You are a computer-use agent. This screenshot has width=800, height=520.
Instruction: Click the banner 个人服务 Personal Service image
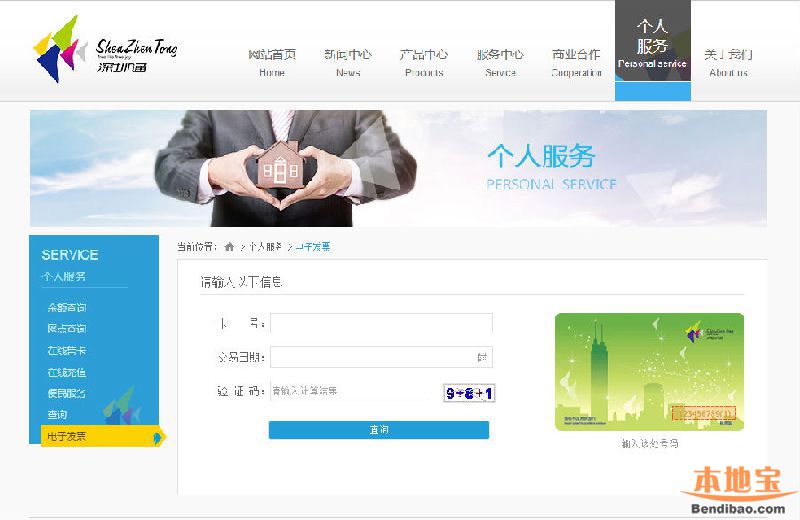coord(398,168)
